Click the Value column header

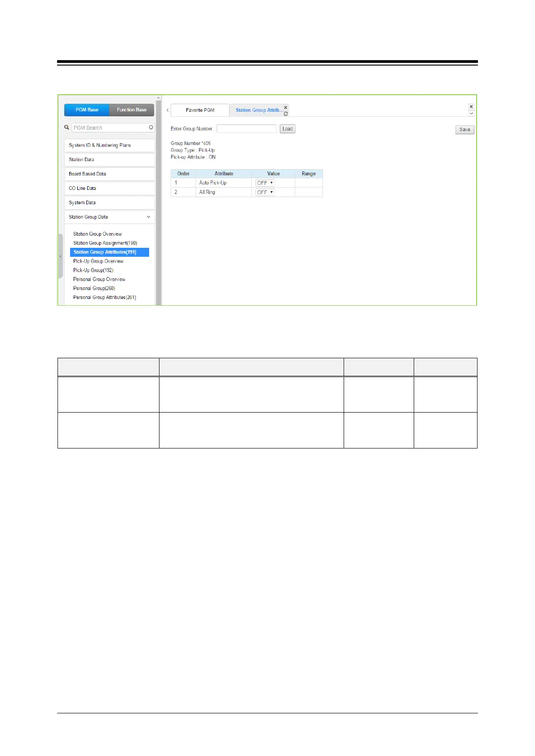[273, 174]
